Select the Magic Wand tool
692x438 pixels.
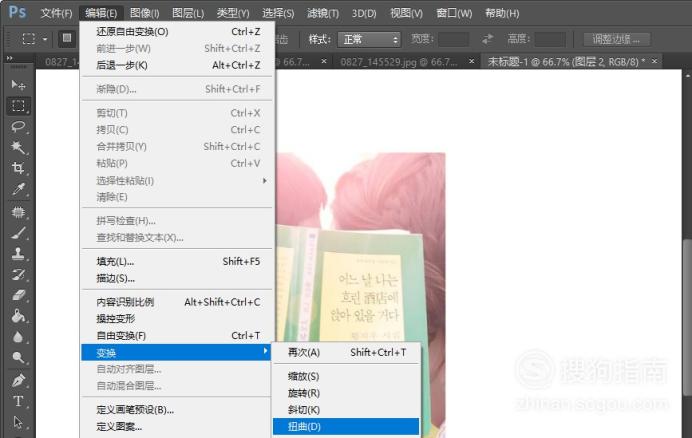point(18,147)
